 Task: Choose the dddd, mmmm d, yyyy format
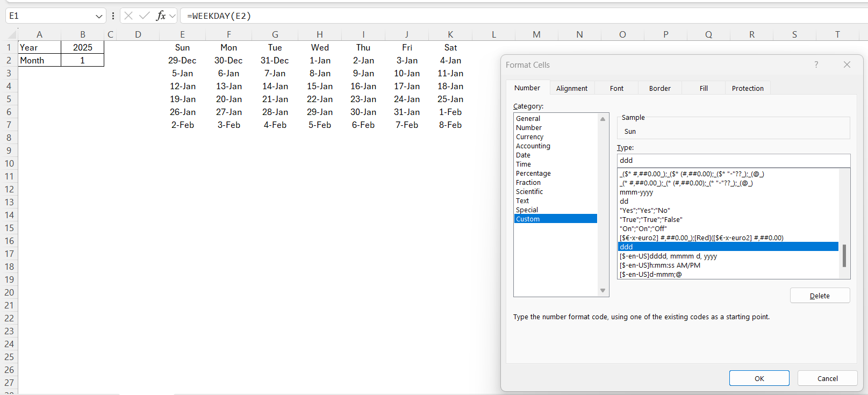click(x=728, y=256)
